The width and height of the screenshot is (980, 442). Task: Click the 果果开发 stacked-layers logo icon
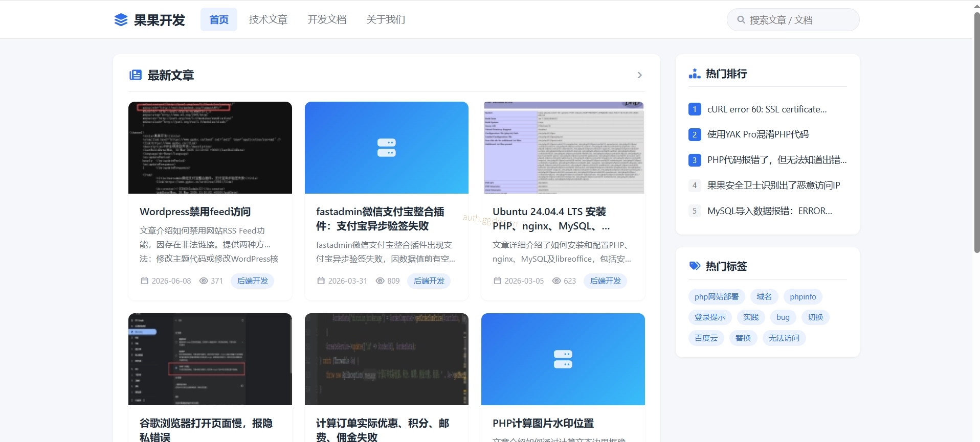[x=121, y=20]
